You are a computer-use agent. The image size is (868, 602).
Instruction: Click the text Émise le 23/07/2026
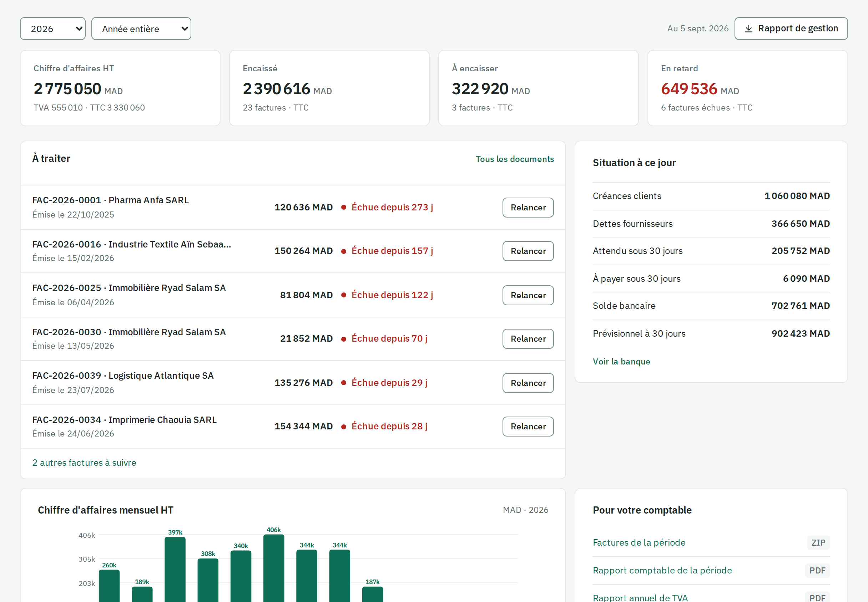pos(73,391)
